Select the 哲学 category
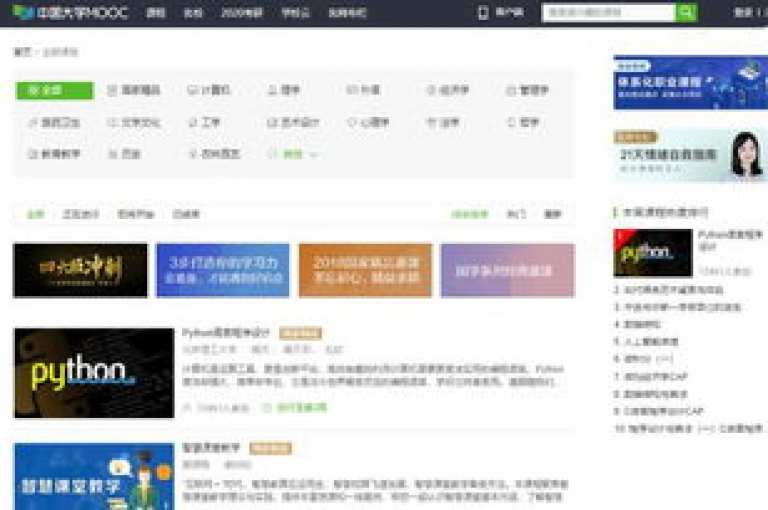Viewport: 768px width, 510px height. pos(524,122)
